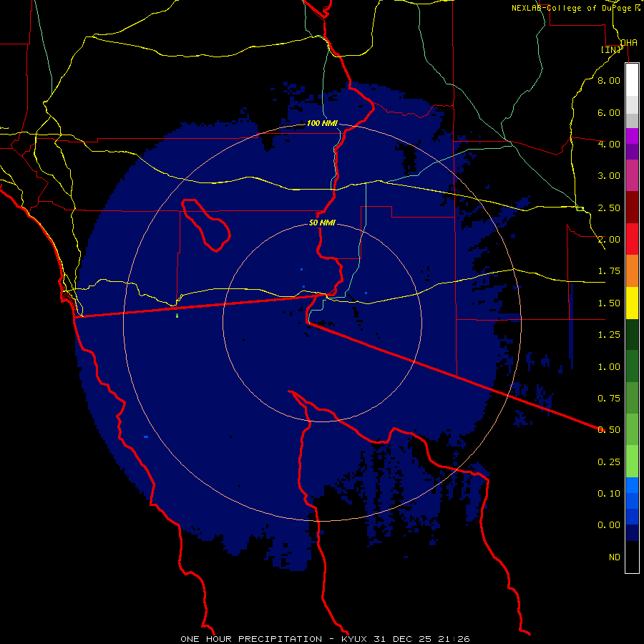This screenshot has height=644, width=644.
Task: Click the 8.00 legend value
Action: tap(609, 80)
